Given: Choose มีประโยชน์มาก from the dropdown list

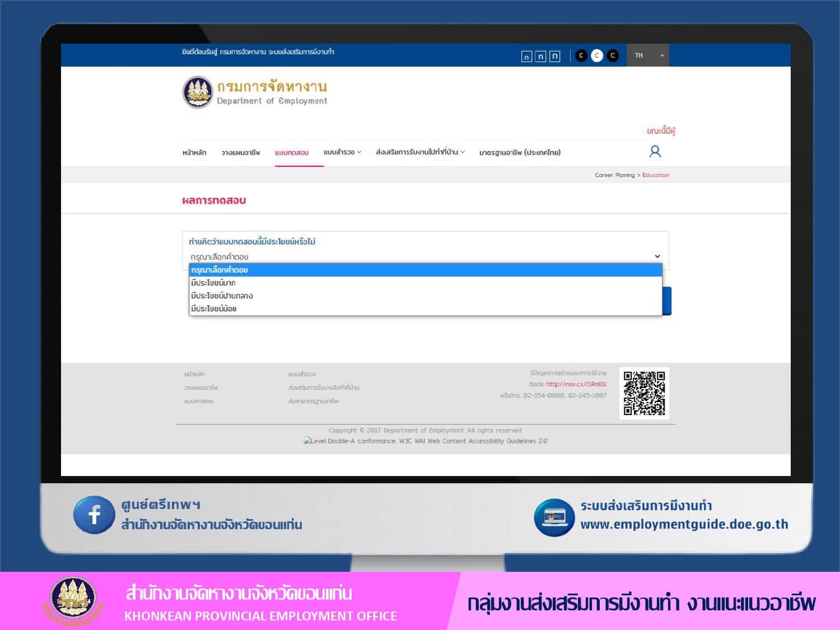Looking at the screenshot, I should tap(213, 283).
